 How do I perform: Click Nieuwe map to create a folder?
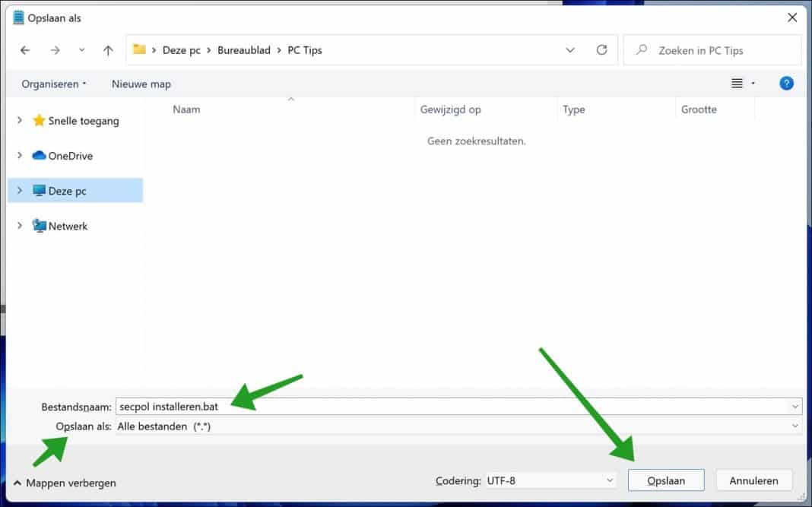coord(141,84)
